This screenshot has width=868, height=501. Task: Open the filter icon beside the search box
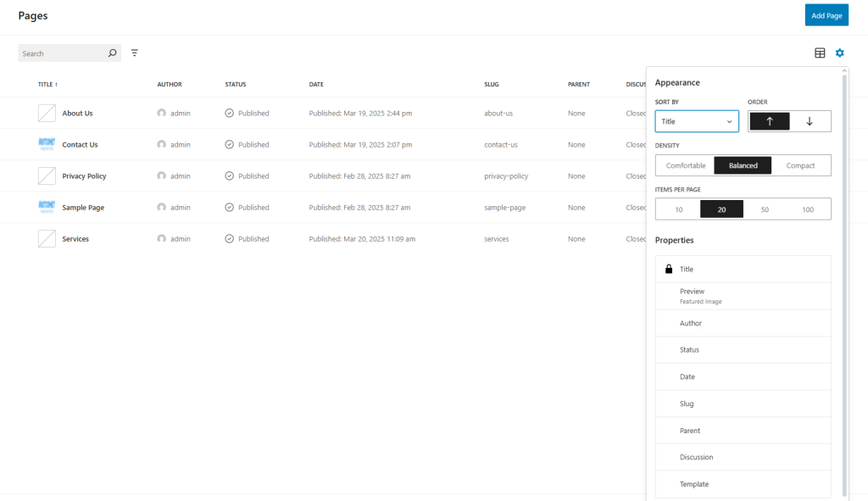(135, 53)
